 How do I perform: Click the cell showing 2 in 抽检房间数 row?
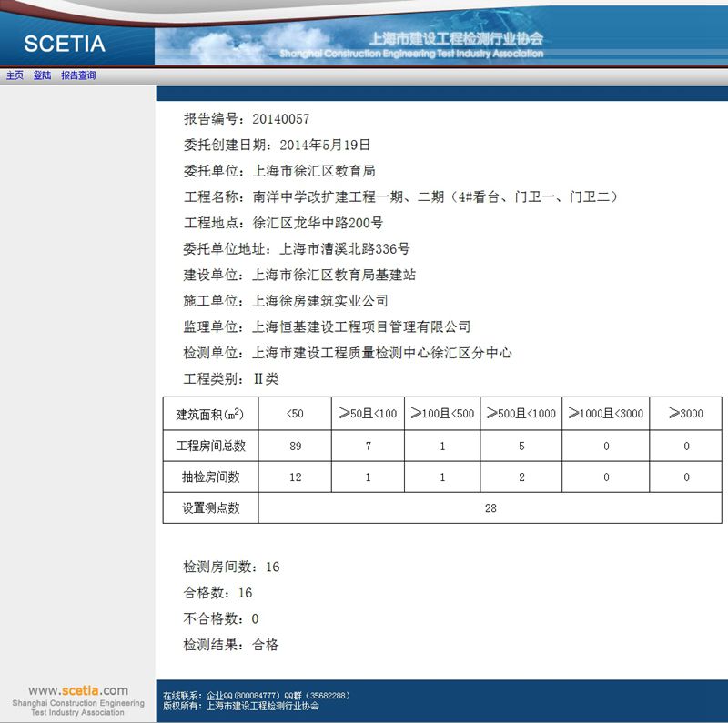[x=521, y=477]
